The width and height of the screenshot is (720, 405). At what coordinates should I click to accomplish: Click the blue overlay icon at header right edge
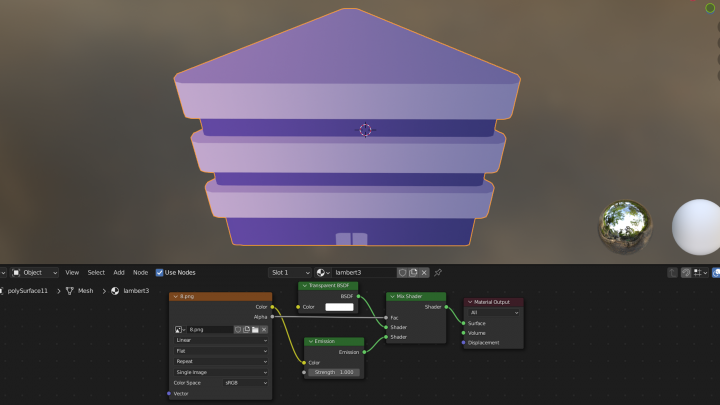[x=716, y=273]
